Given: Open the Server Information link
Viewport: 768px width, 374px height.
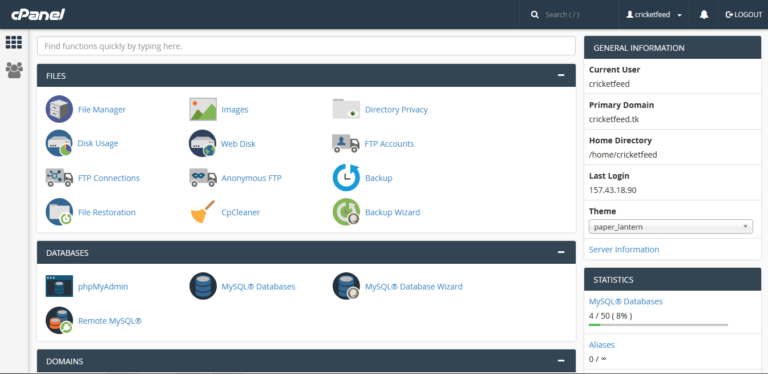Looking at the screenshot, I should pyautogui.click(x=624, y=249).
